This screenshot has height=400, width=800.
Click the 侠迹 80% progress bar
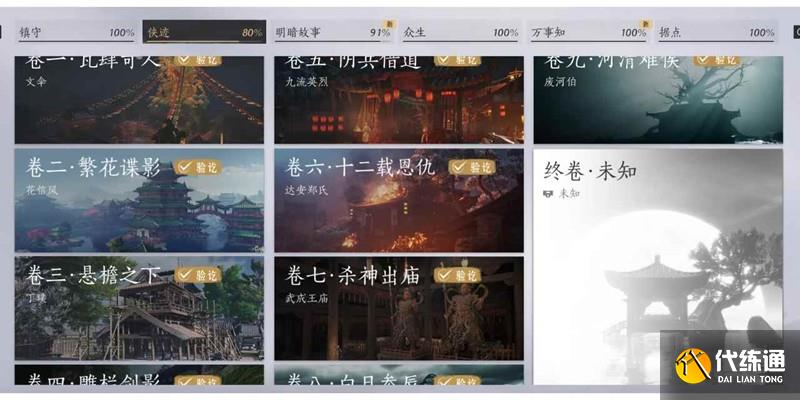204,41
